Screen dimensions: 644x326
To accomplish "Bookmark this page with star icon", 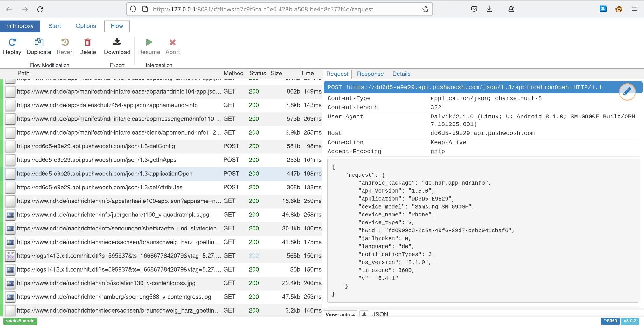I will (426, 9).
